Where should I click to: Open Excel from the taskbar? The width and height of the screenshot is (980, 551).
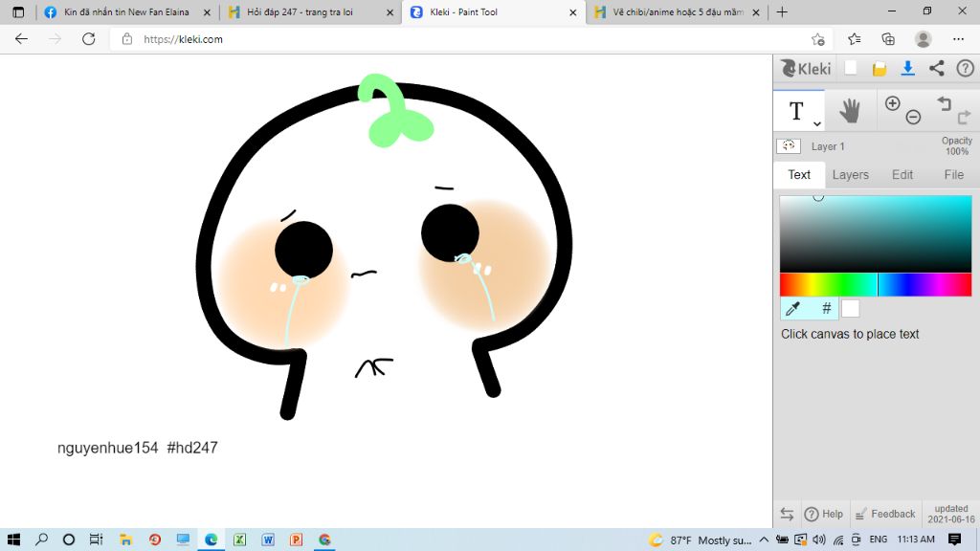point(239,540)
